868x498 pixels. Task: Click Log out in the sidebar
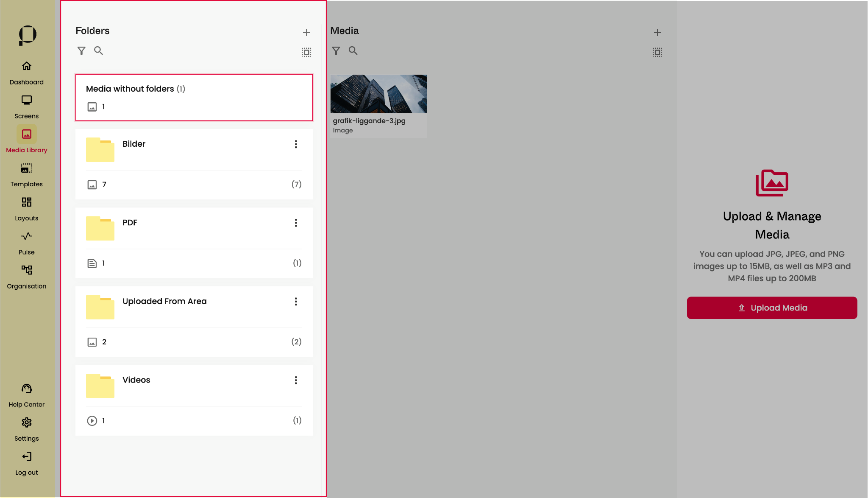(27, 463)
